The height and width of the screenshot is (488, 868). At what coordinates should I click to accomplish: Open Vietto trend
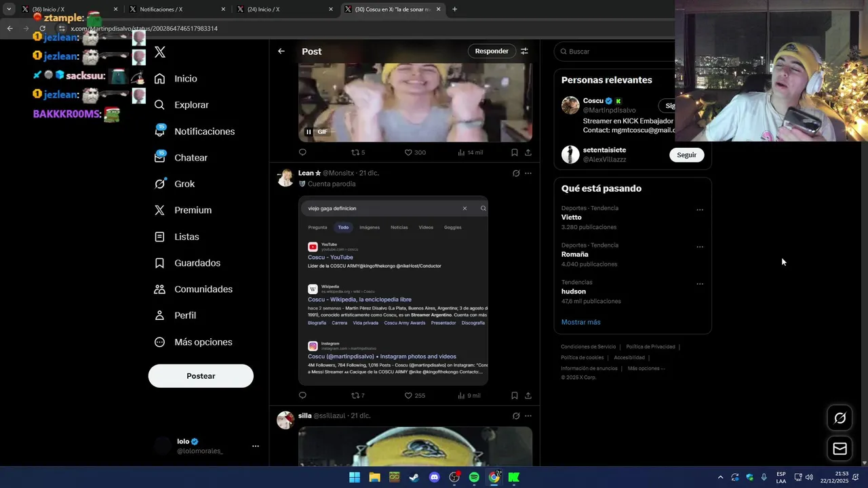click(x=572, y=218)
